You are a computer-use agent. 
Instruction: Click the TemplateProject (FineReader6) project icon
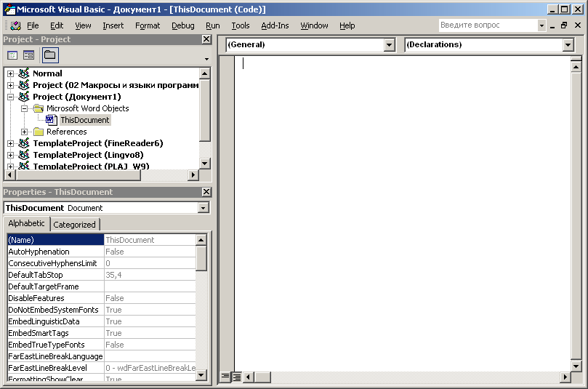coord(24,143)
